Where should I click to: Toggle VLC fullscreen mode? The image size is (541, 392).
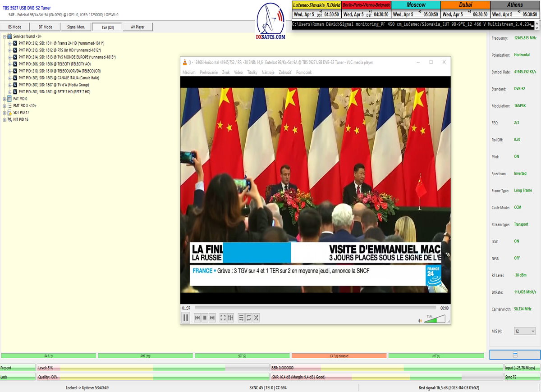(x=223, y=318)
